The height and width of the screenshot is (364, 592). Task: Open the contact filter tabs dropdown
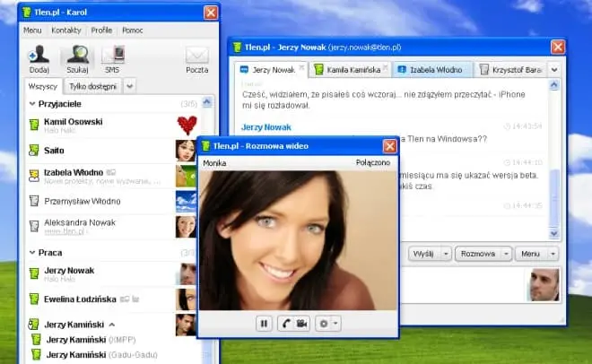[130, 86]
